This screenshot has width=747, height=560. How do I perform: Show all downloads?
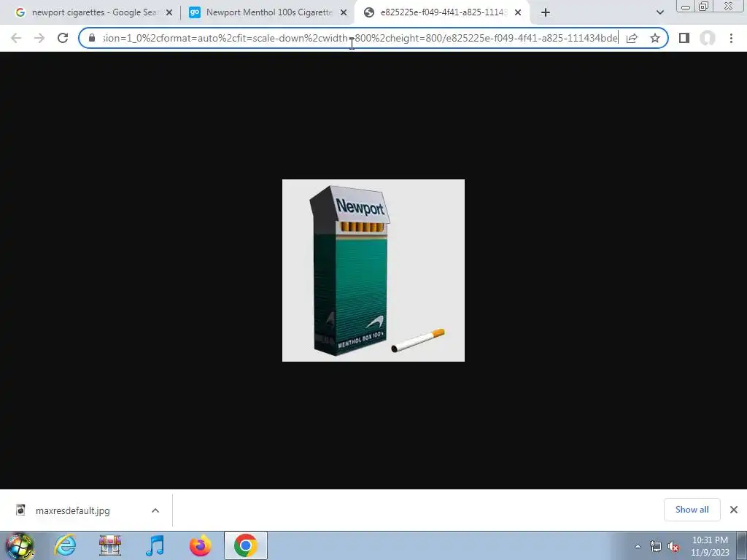click(692, 510)
